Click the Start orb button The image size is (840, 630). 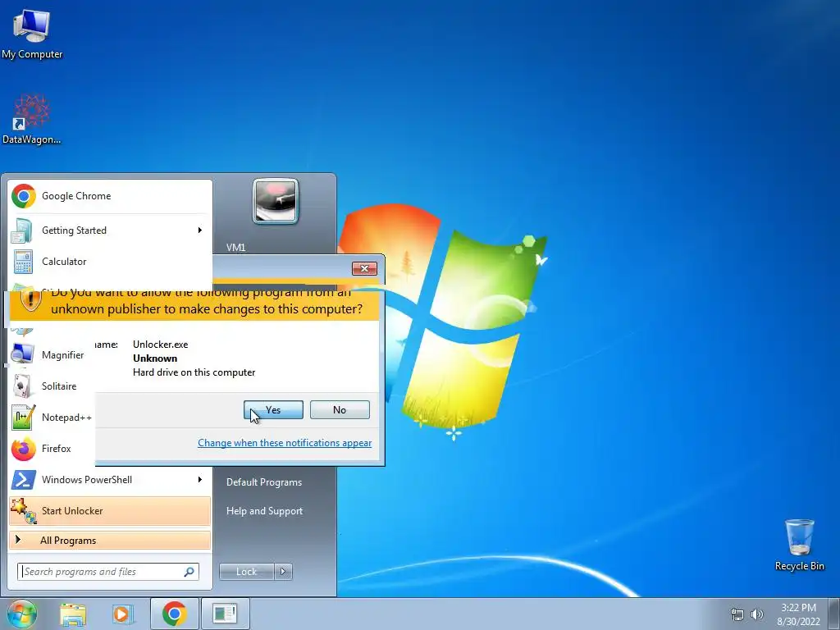click(x=21, y=614)
